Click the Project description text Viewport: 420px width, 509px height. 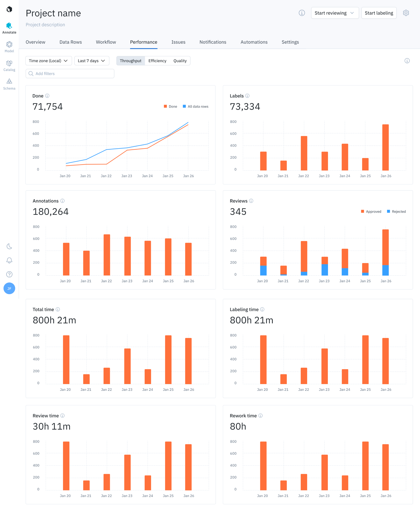45,25
